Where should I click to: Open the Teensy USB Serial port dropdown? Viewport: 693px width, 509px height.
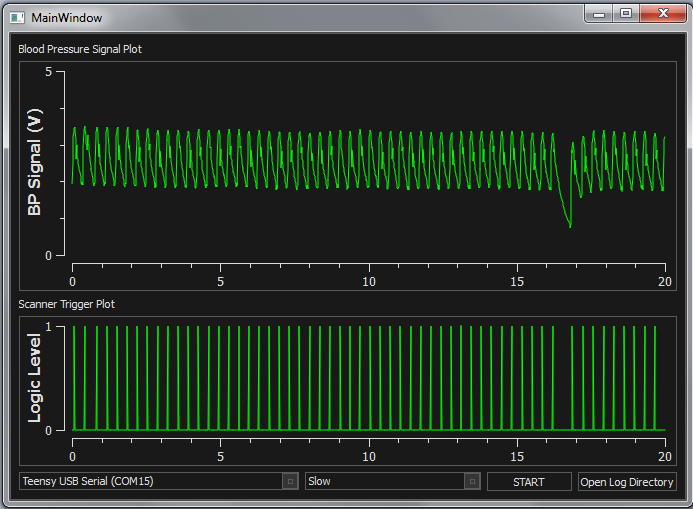tap(160, 481)
